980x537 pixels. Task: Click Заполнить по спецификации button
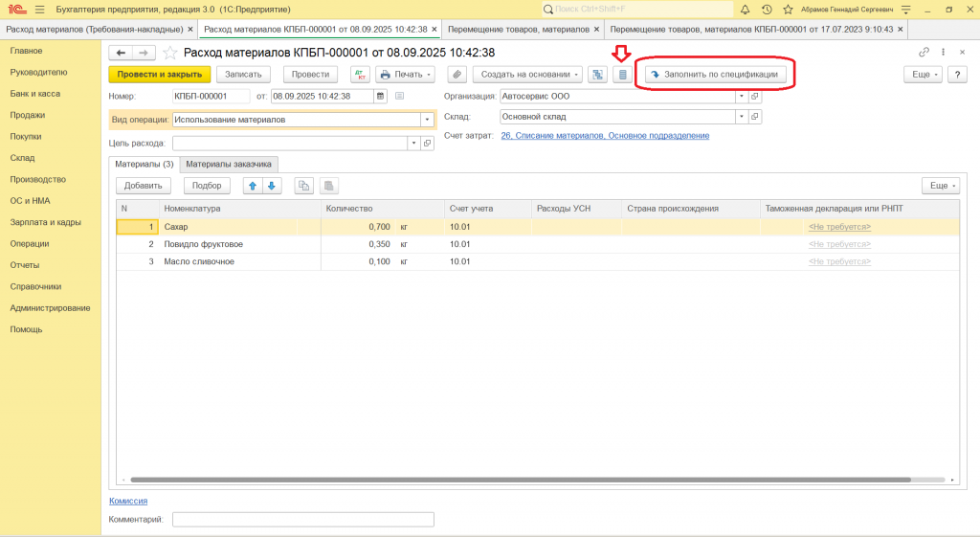click(x=716, y=75)
